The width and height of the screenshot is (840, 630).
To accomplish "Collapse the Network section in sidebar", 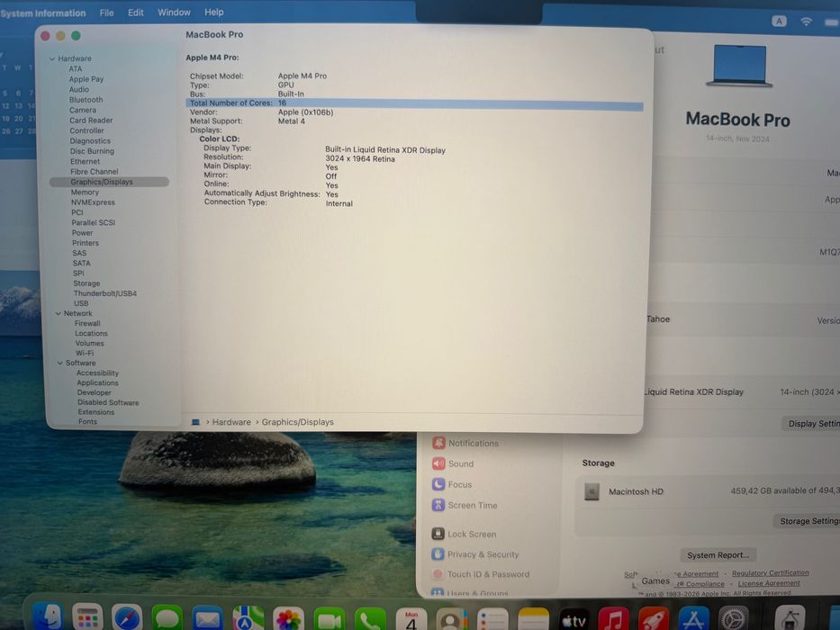I will pos(58,313).
